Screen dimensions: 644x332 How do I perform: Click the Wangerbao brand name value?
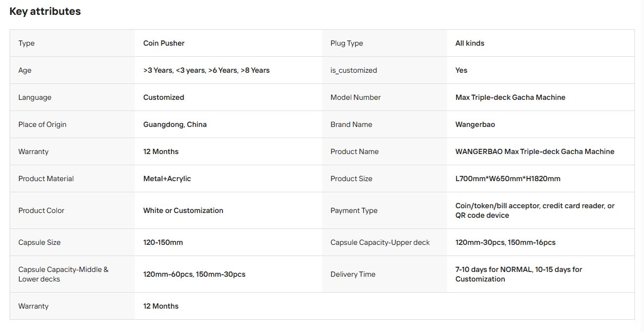(x=475, y=124)
